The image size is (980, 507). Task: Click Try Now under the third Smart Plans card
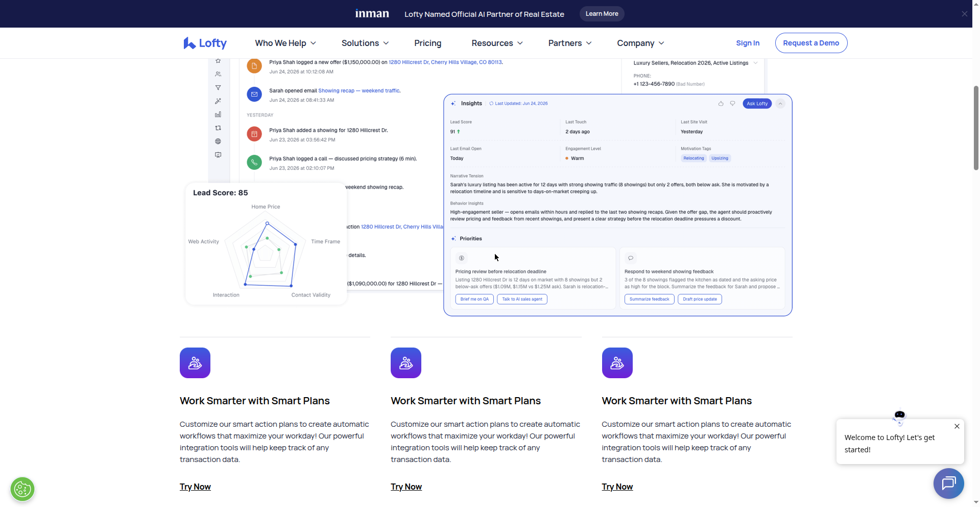pyautogui.click(x=617, y=487)
